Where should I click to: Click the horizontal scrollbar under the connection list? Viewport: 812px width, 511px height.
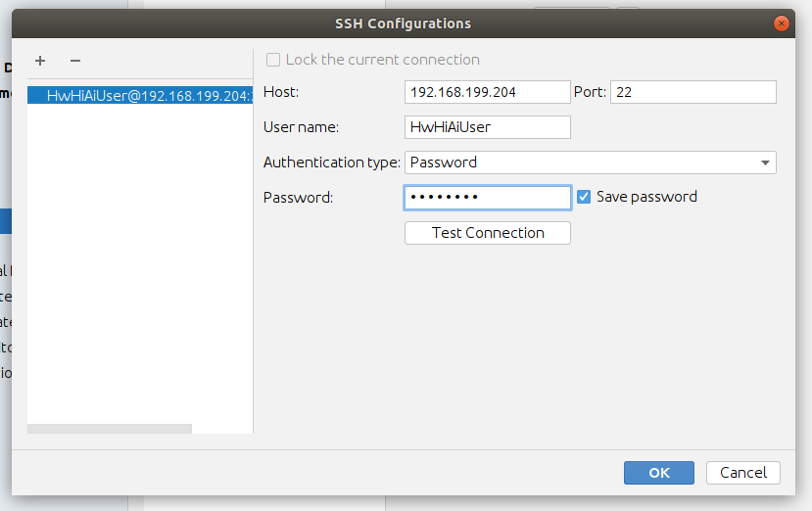click(x=110, y=428)
